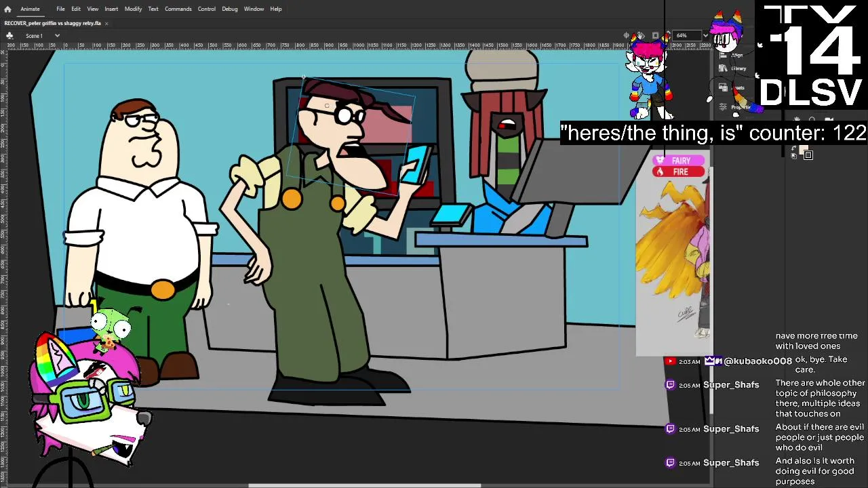Expand the Scene 1 dropdown arrow
The image size is (868, 488).
point(57,35)
